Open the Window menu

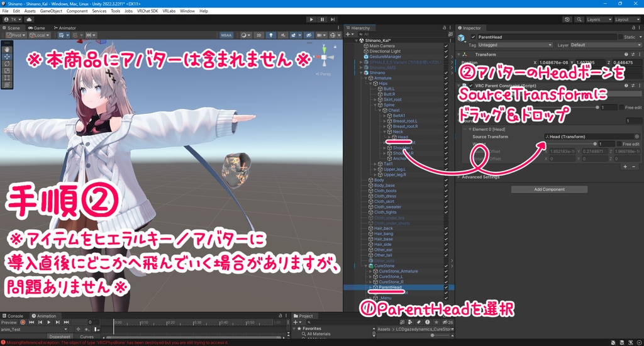(187, 11)
